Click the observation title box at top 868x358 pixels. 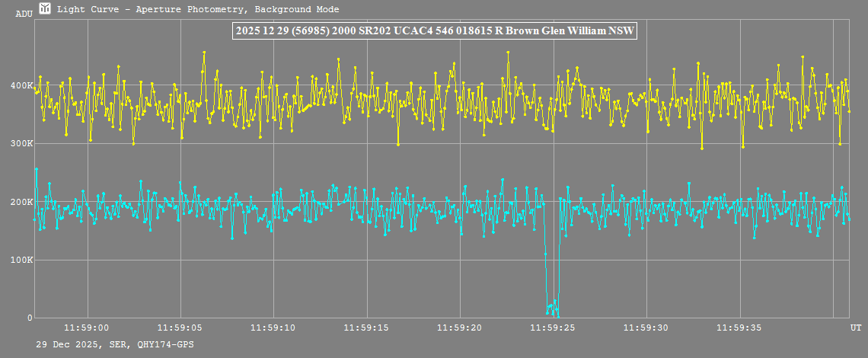pos(434,30)
